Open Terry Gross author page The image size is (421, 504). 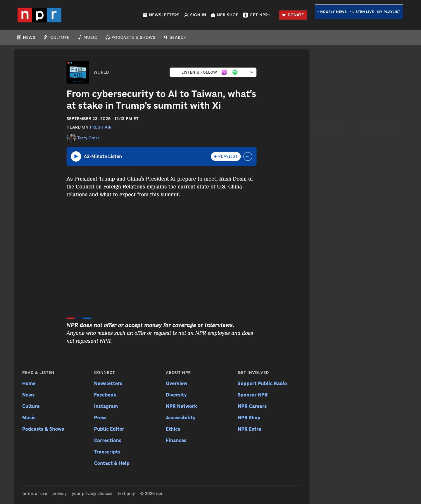[x=88, y=138]
